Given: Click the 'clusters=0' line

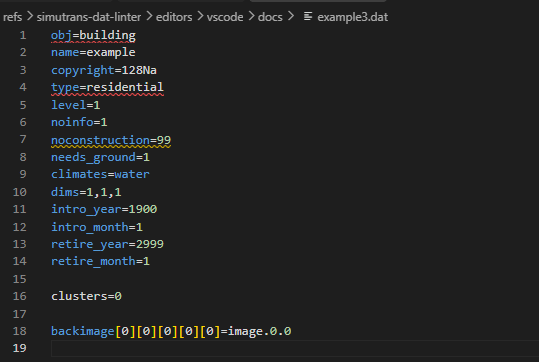Looking at the screenshot, I should tap(86, 296).
